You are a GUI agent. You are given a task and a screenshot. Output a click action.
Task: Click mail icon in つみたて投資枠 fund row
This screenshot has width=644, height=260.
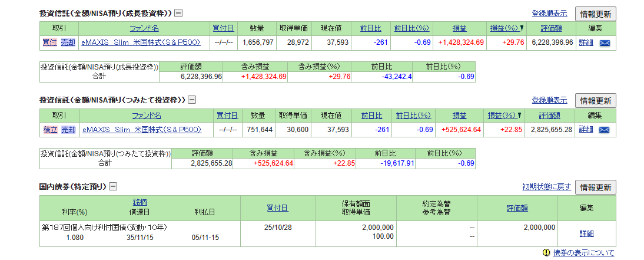pyautogui.click(x=605, y=130)
